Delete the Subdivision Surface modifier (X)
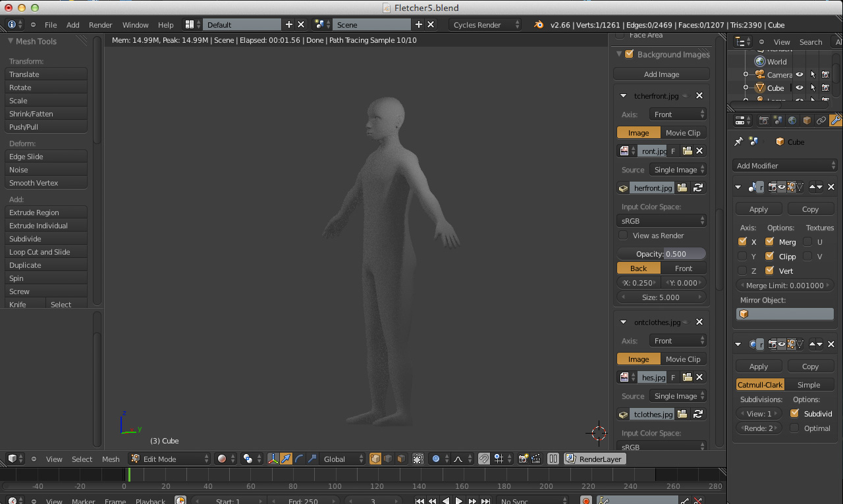The width and height of the screenshot is (843, 504). [x=830, y=344]
